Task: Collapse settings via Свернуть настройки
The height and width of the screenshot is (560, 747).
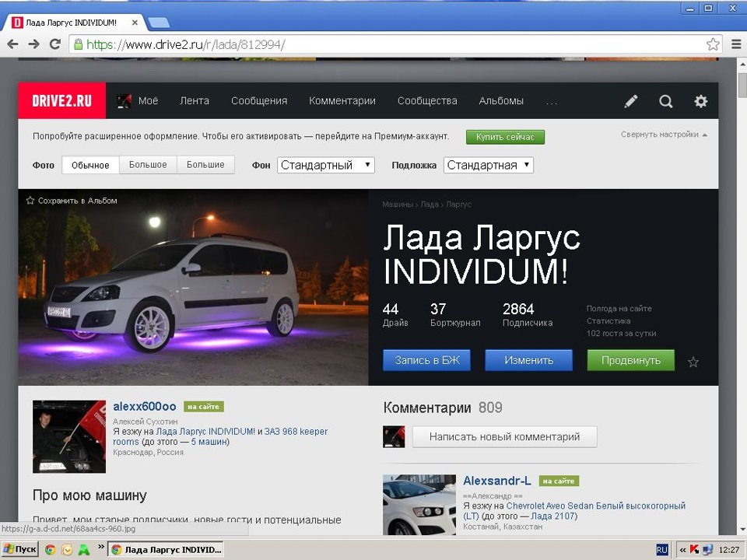Action: [x=664, y=135]
